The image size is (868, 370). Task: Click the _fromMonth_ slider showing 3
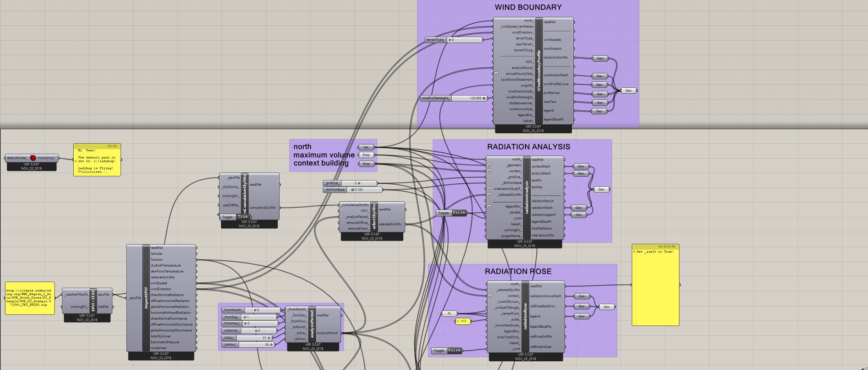262,310
